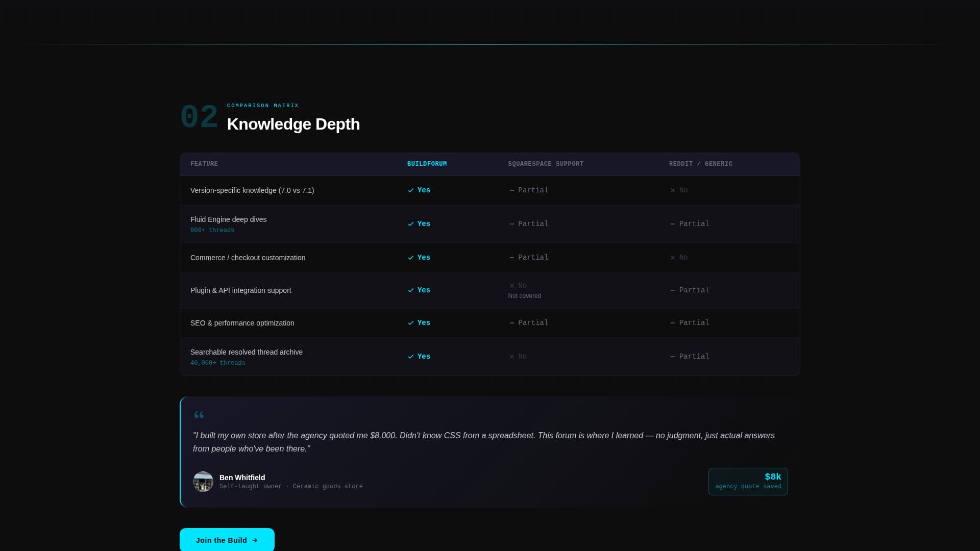Click the FEATURE column header
This screenshot has width=980, height=551.
(204, 164)
